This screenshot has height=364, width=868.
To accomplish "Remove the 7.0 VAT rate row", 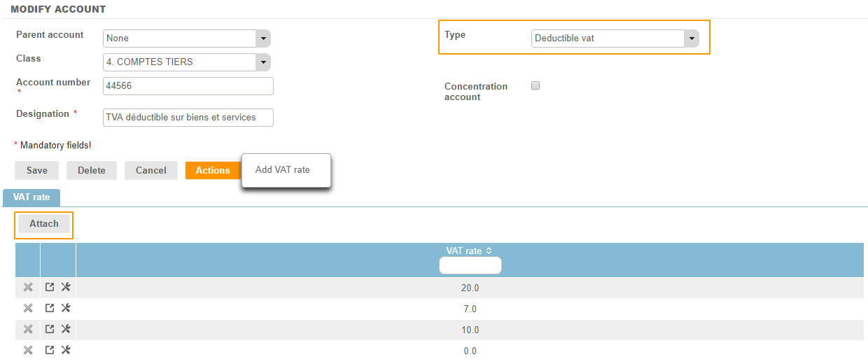I will 28,308.
